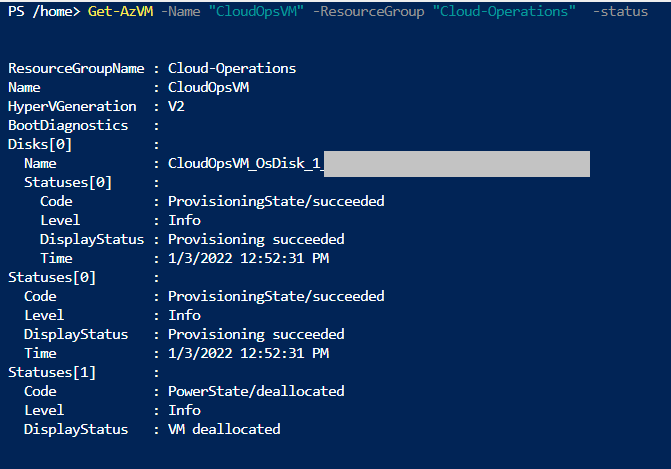Click the BootDiagnostics label
671x469 pixels.
click(x=68, y=125)
